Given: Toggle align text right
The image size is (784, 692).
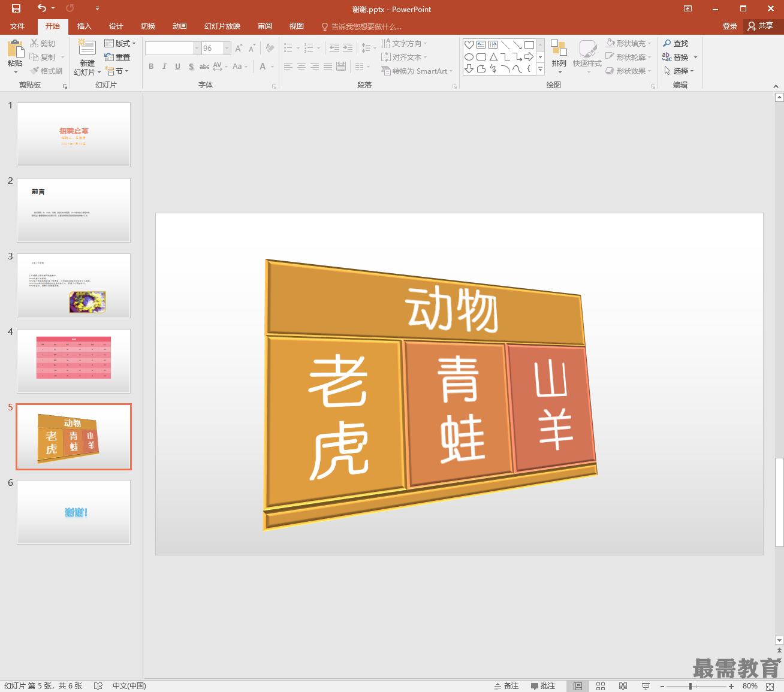Looking at the screenshot, I should [315, 67].
